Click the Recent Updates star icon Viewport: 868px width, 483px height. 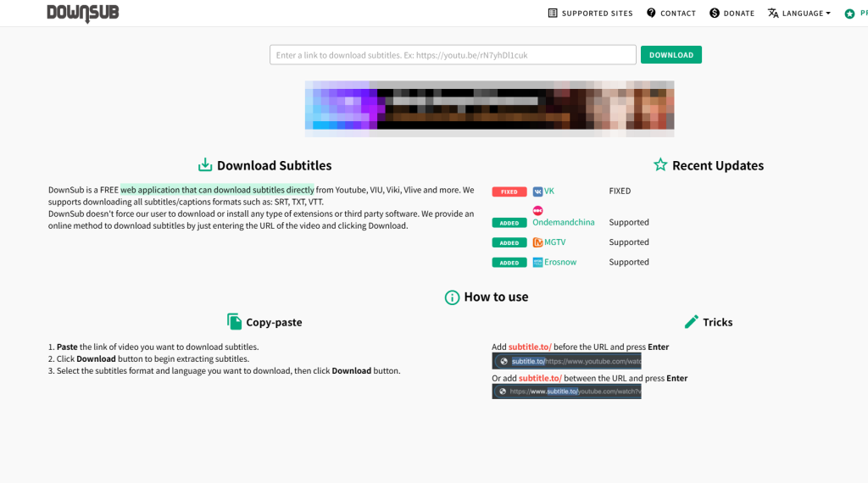pyautogui.click(x=660, y=165)
